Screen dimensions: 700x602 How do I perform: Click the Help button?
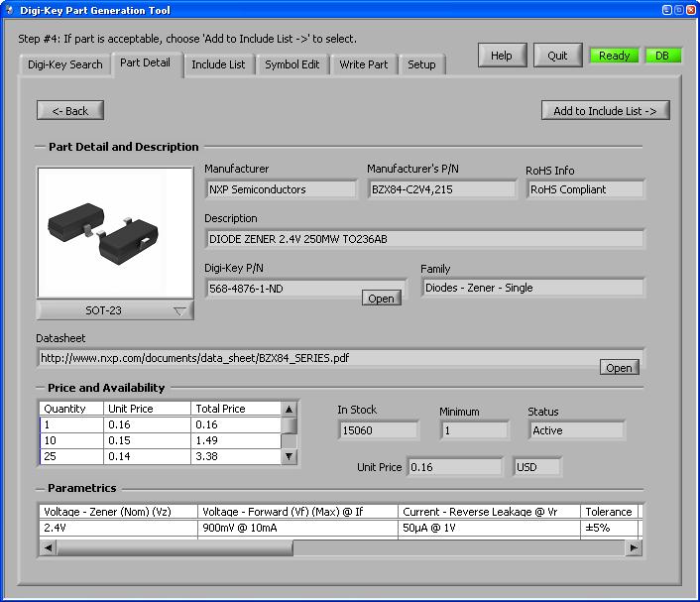point(502,56)
